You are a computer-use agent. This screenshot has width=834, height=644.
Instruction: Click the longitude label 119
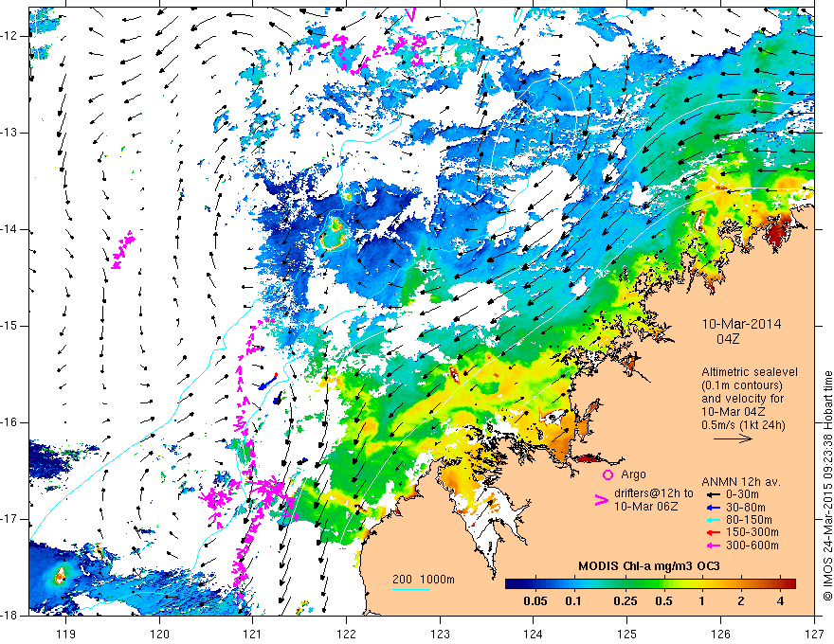pyautogui.click(x=66, y=634)
